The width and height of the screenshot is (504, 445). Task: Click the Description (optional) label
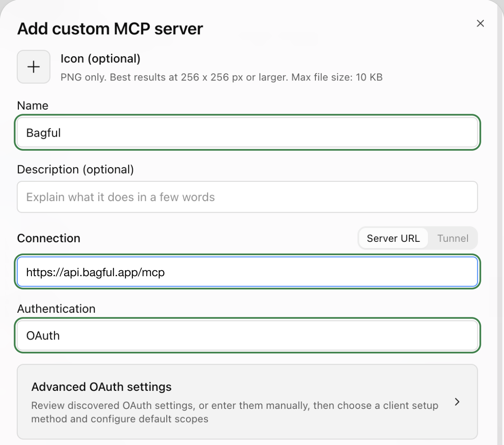click(75, 169)
